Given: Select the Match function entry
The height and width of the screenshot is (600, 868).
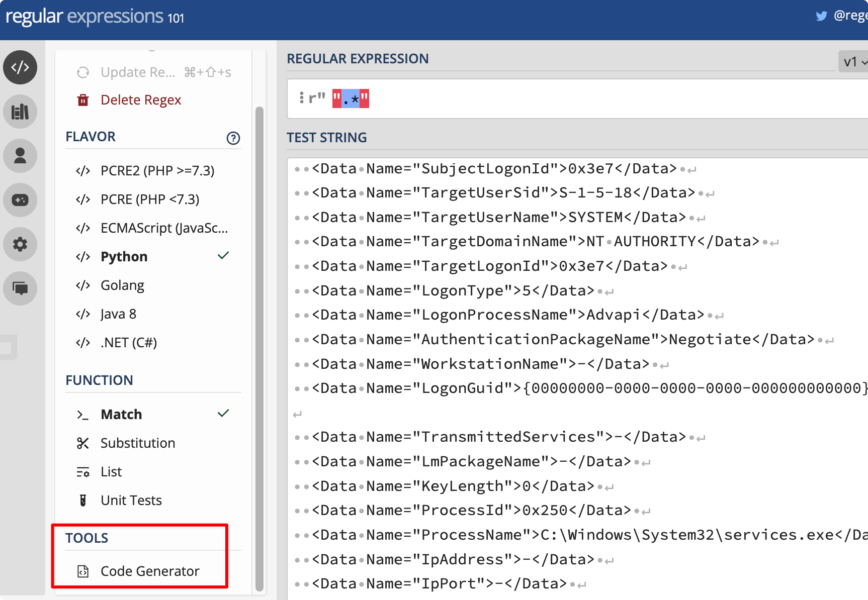Looking at the screenshot, I should (x=121, y=414).
